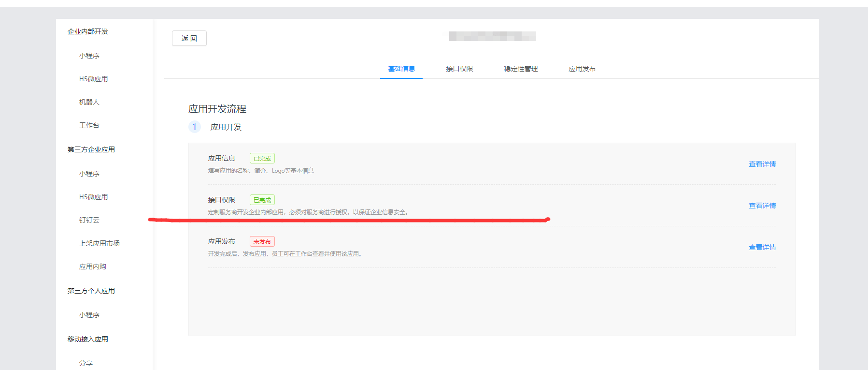
Task: View details link for 应用信息 row
Action: [762, 164]
